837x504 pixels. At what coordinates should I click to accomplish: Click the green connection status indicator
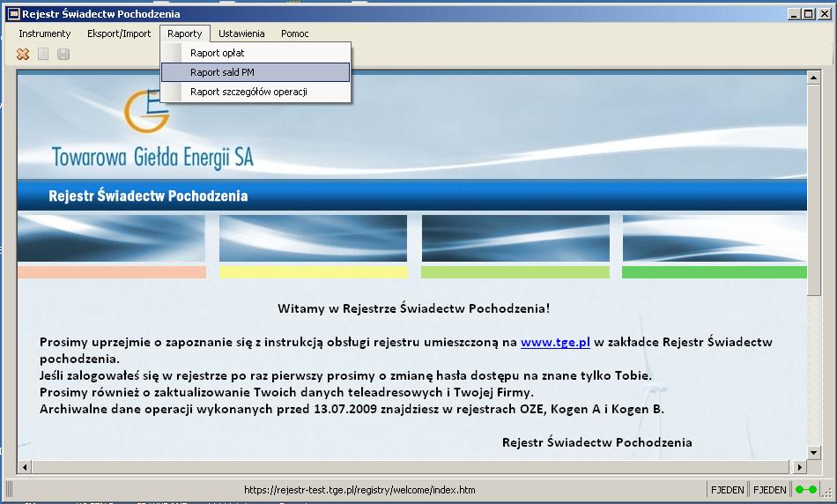[805, 490]
